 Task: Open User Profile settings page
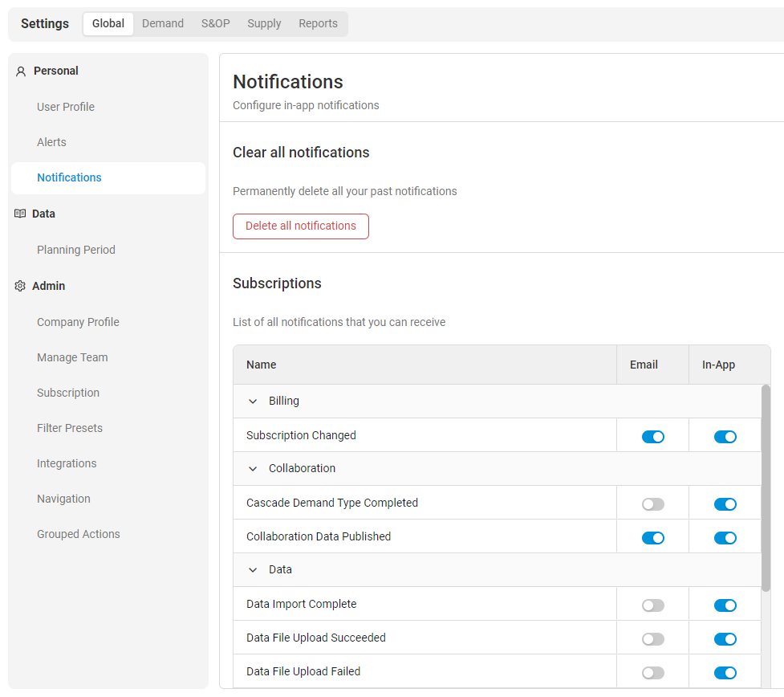click(x=66, y=107)
